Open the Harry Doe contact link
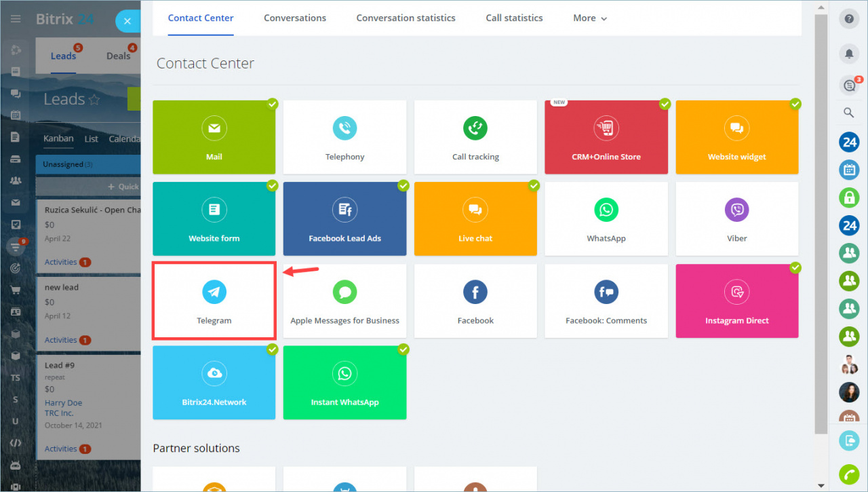 64,403
